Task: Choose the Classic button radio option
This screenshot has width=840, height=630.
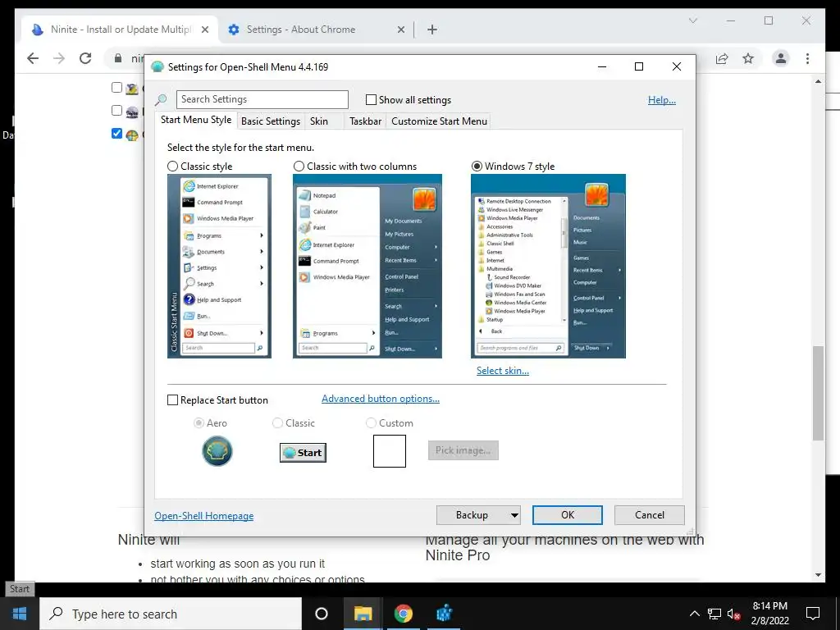Action: [277, 422]
